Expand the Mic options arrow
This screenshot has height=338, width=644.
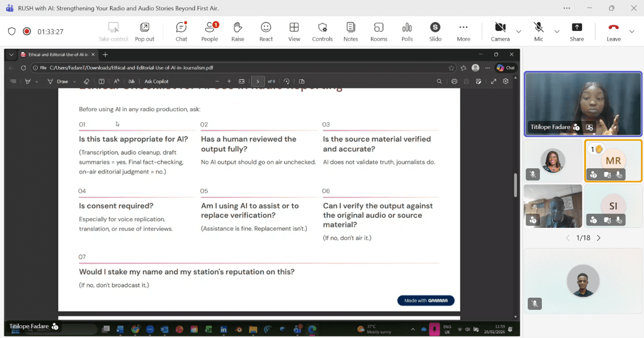click(557, 31)
